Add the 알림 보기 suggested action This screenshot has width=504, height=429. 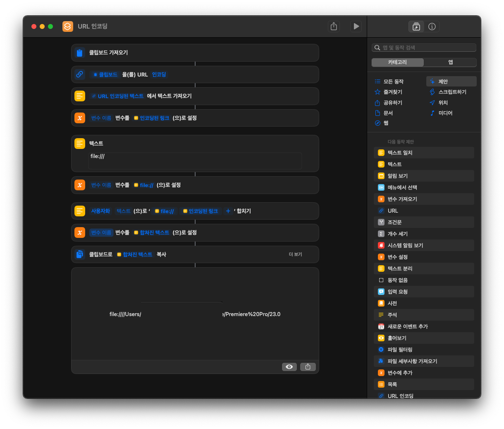tap(424, 176)
